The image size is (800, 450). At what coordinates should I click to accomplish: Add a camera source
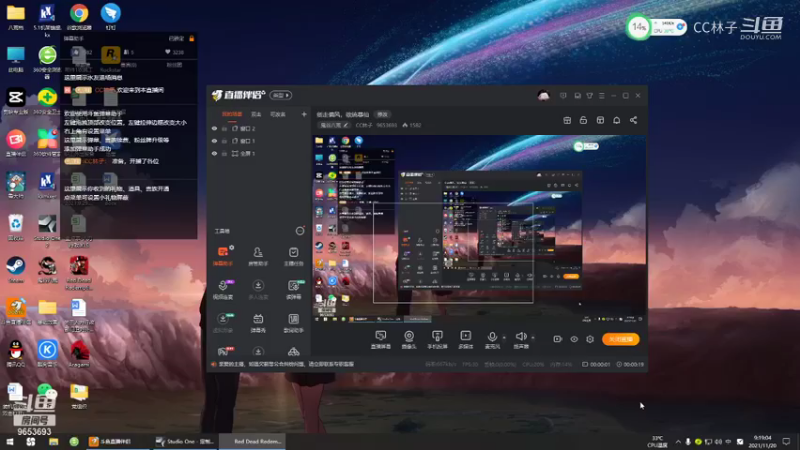(409, 339)
